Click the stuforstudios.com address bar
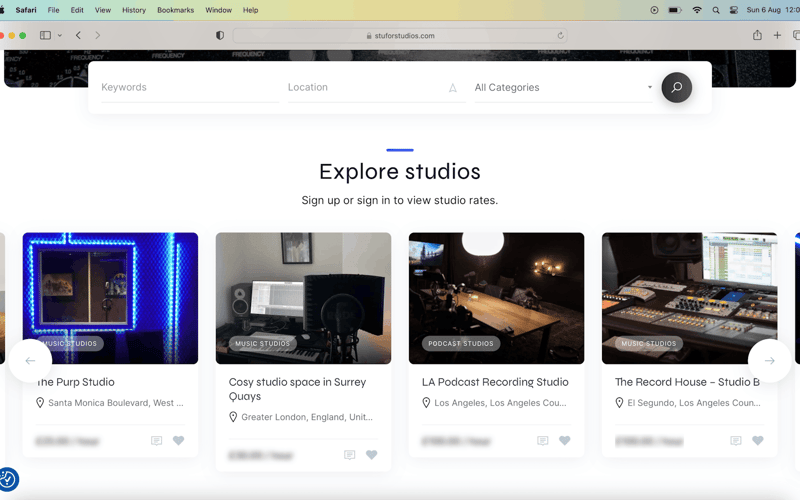Screen dimensions: 800x500 pos(400,36)
